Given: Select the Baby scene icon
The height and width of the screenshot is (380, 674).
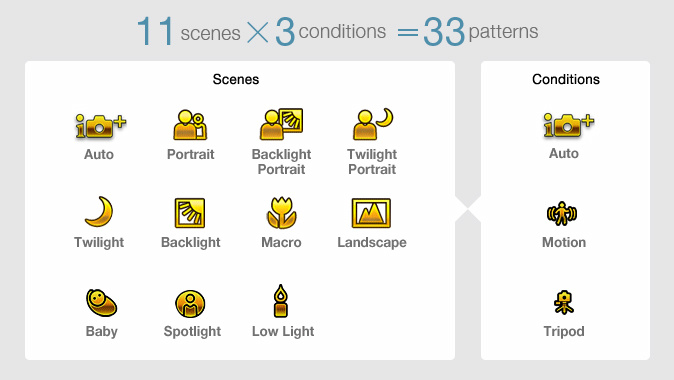Looking at the screenshot, I should pyautogui.click(x=101, y=303).
